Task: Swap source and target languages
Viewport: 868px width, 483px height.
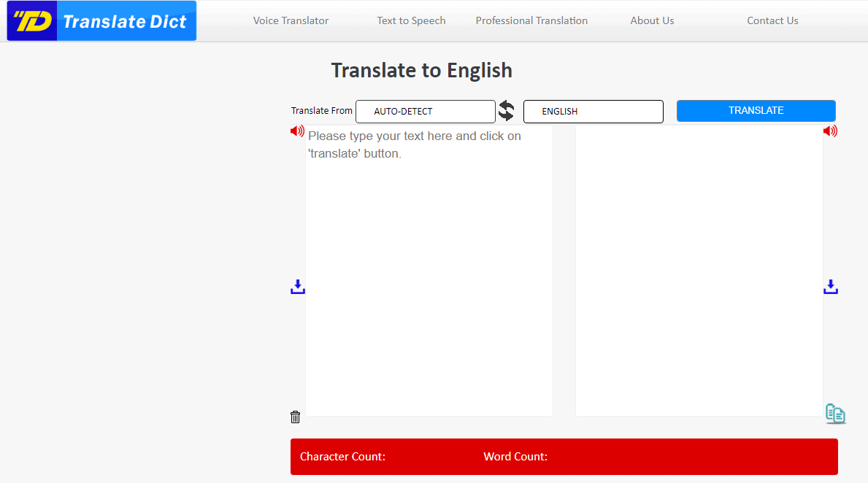Action: click(x=506, y=112)
